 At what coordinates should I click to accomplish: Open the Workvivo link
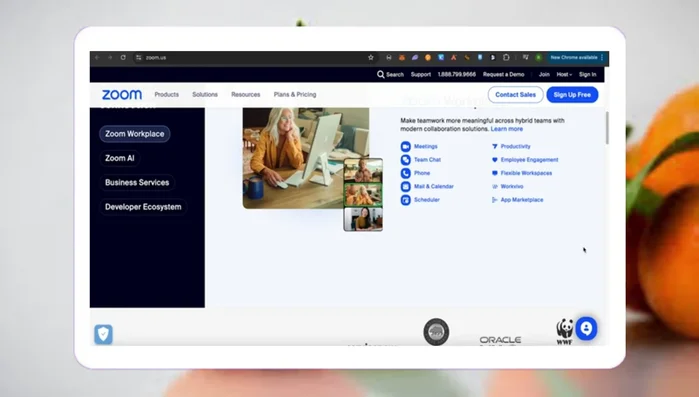[x=512, y=186]
